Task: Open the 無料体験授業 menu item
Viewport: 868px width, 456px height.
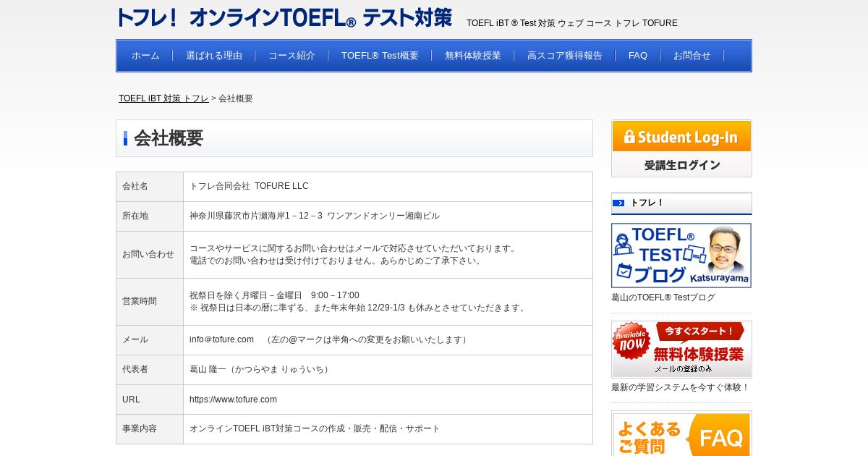Action: point(473,56)
